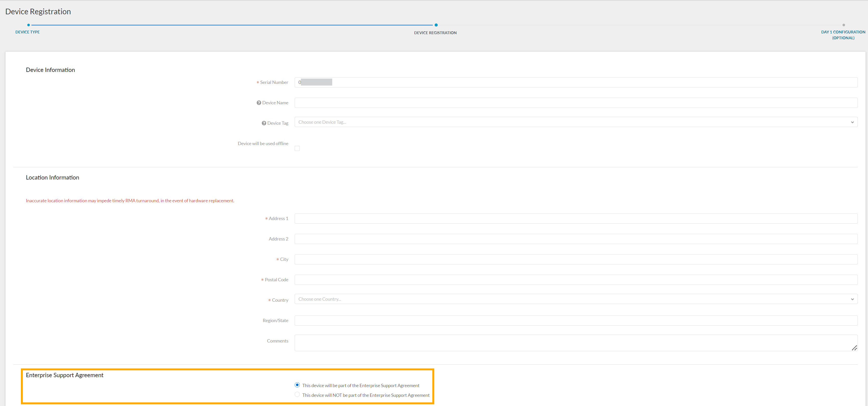Select device will be part of Enterprise Support Agreement

[x=297, y=385]
